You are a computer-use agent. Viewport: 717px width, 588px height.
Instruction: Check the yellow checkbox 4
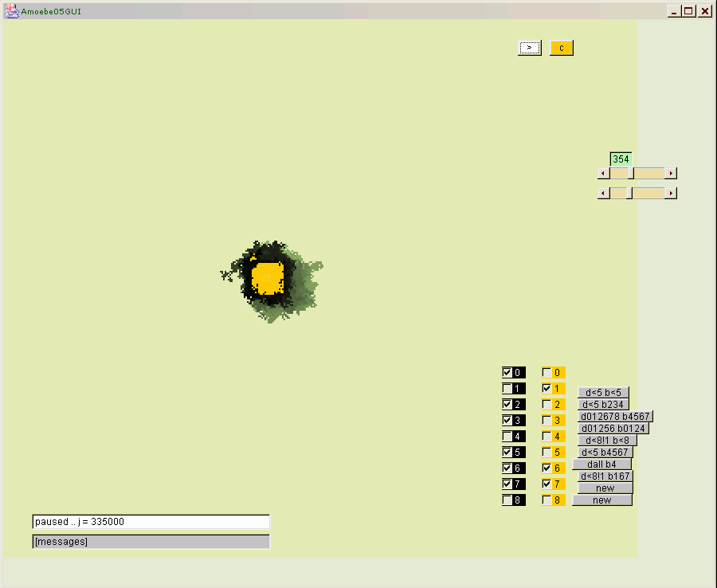coord(547,436)
